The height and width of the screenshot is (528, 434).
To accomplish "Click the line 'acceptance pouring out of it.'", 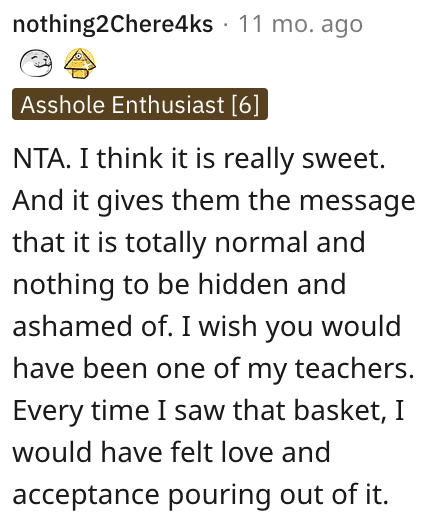I will (201, 495).
